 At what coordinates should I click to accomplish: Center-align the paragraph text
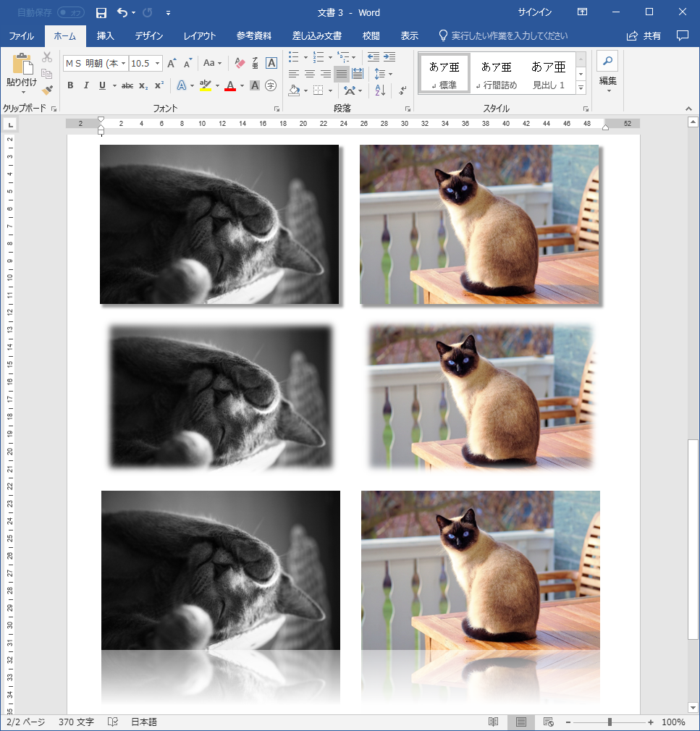[x=309, y=74]
